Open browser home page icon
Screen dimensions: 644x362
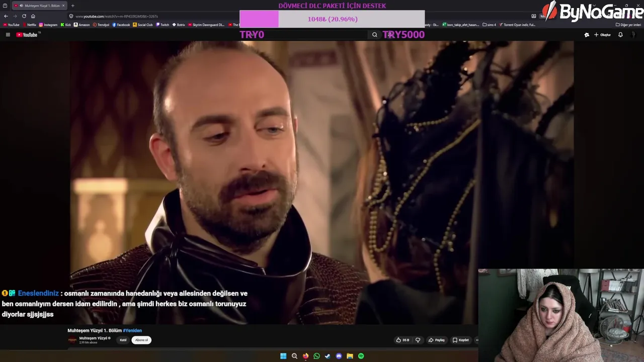tap(33, 16)
